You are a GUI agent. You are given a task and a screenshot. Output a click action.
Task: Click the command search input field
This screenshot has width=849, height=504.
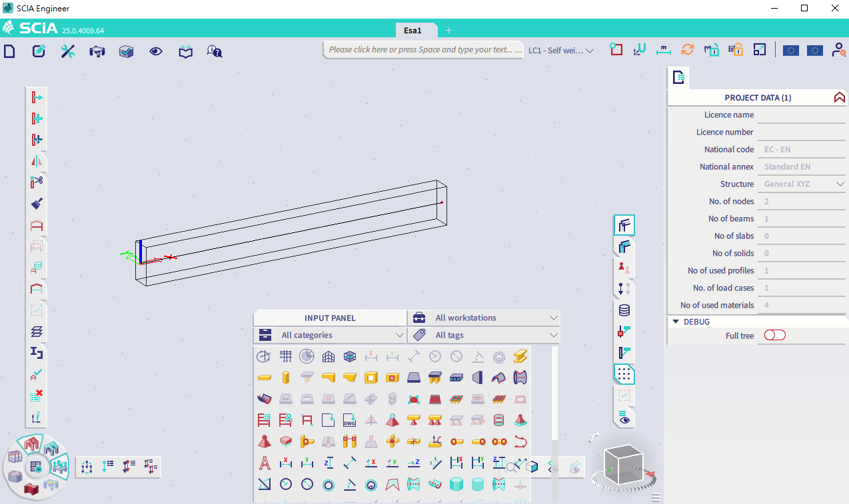424,50
